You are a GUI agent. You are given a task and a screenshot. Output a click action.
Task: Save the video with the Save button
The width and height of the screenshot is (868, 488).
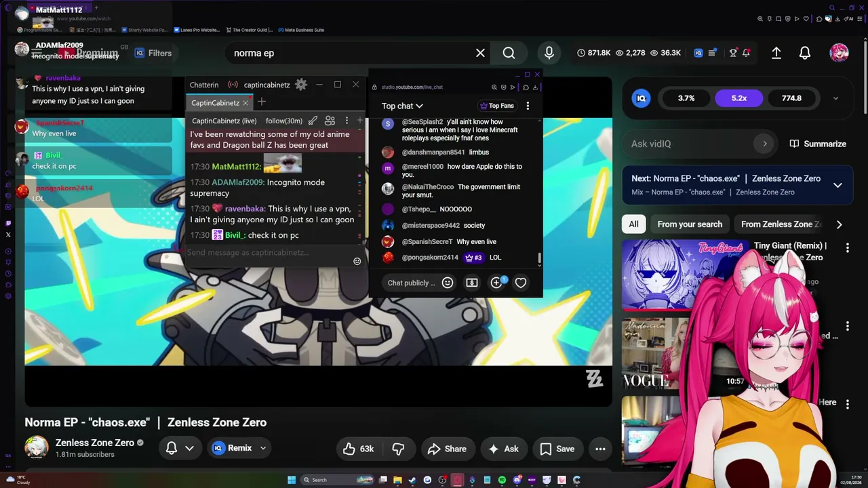pyautogui.click(x=557, y=449)
